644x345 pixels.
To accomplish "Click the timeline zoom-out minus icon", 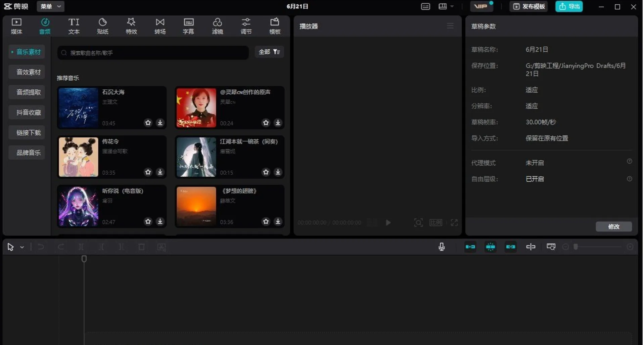I will [566, 247].
